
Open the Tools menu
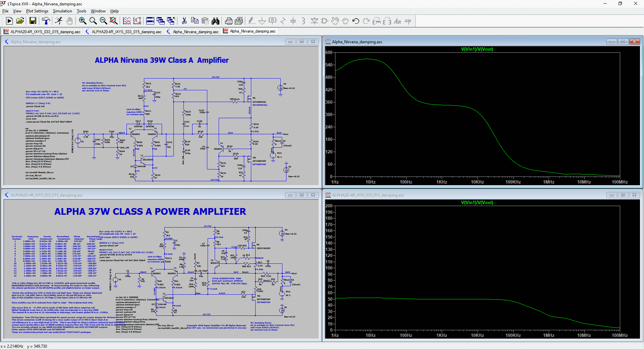(x=82, y=11)
